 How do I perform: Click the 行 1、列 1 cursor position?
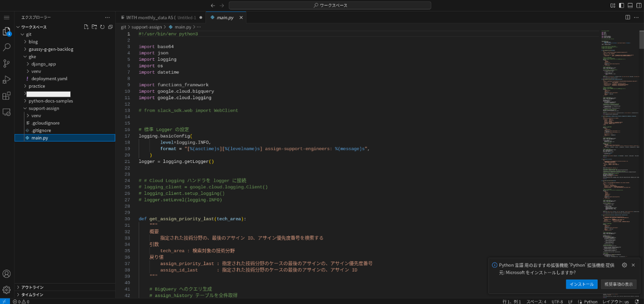click(511, 301)
